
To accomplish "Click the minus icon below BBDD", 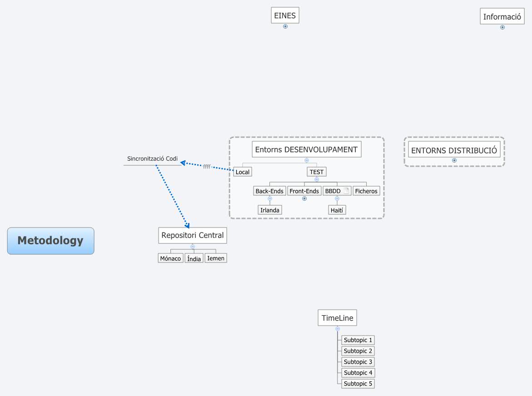I will (x=337, y=198).
